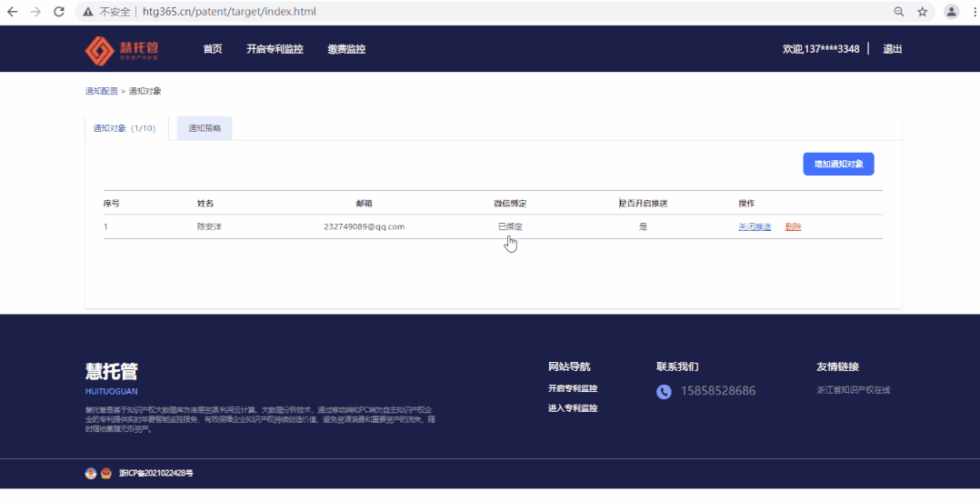Open the browser zoom magnifier icon
Viewport: 980px width, 502px height.
click(x=899, y=11)
